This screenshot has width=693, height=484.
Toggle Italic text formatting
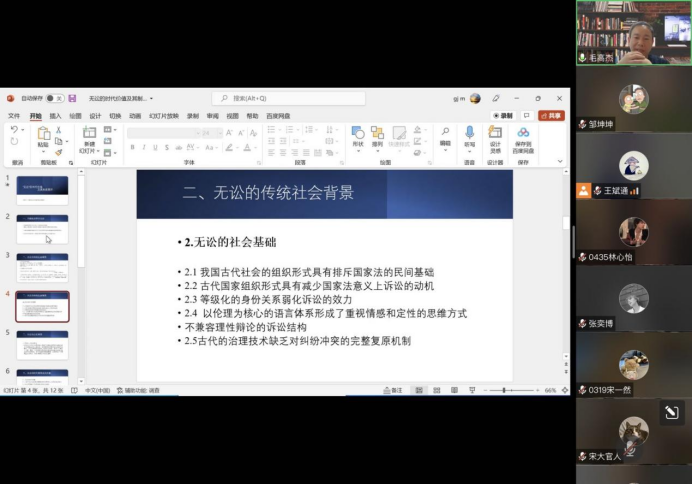point(143,147)
